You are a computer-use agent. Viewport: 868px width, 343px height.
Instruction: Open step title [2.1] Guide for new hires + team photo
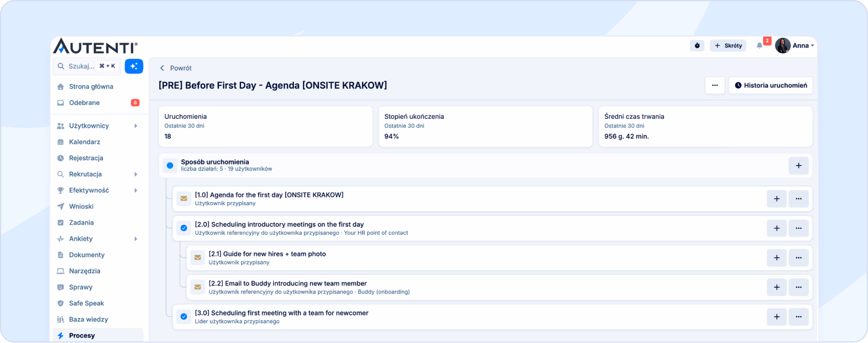[267, 254]
